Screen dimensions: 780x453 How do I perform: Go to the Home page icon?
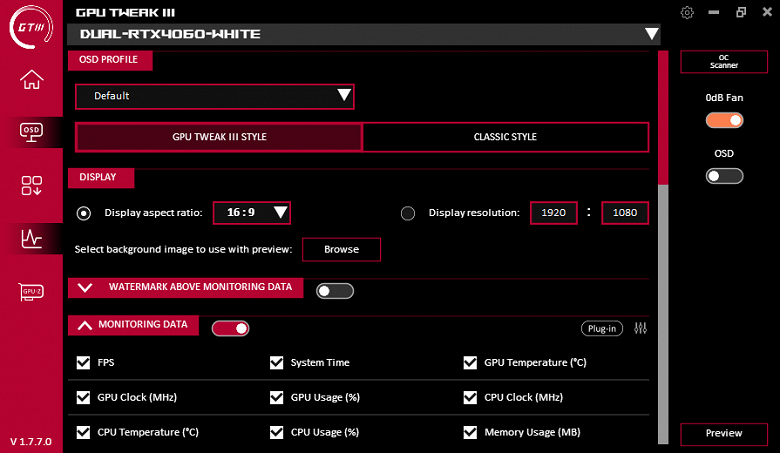point(31,80)
